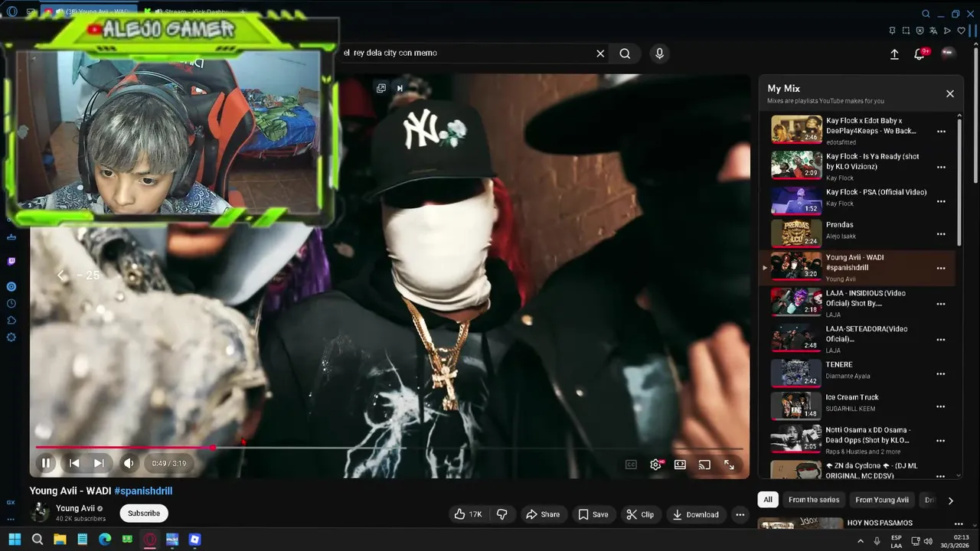Open Player in Opera sidebar
The image size is (980, 551).
[x=11, y=287]
